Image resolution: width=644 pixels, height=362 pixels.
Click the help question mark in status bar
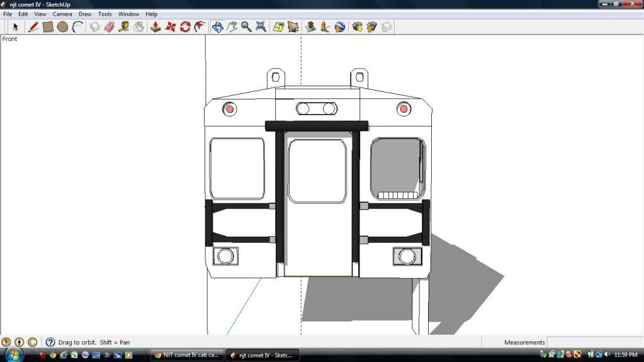(x=50, y=342)
